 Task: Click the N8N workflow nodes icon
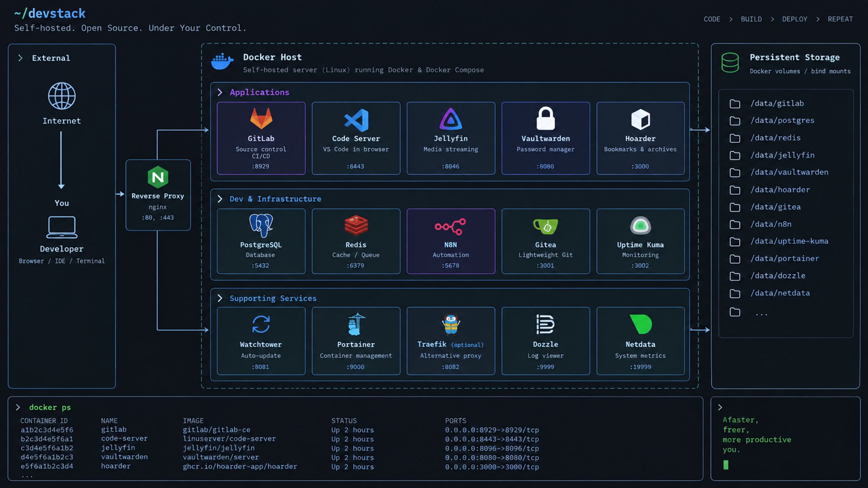click(451, 226)
